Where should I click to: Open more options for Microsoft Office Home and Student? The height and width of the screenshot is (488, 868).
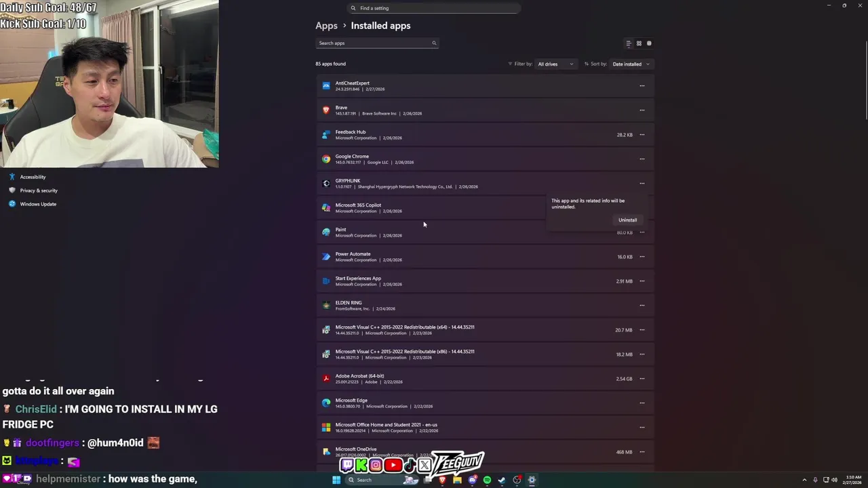point(642,428)
